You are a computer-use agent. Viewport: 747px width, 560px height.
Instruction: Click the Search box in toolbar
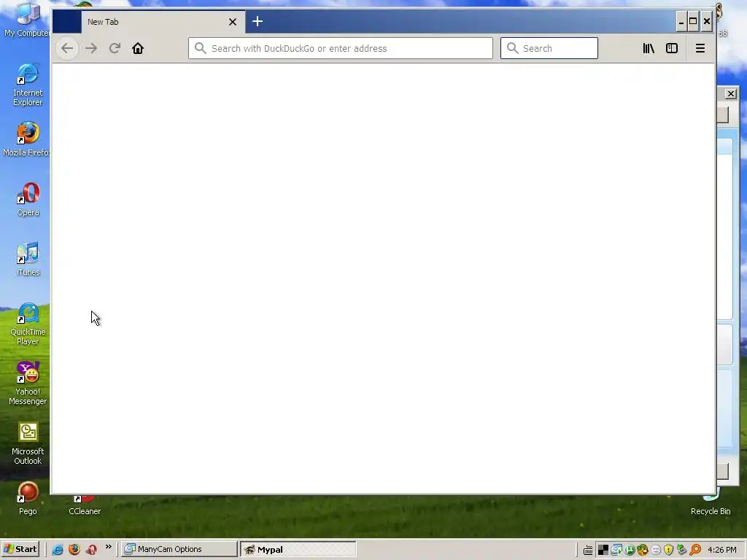click(549, 48)
